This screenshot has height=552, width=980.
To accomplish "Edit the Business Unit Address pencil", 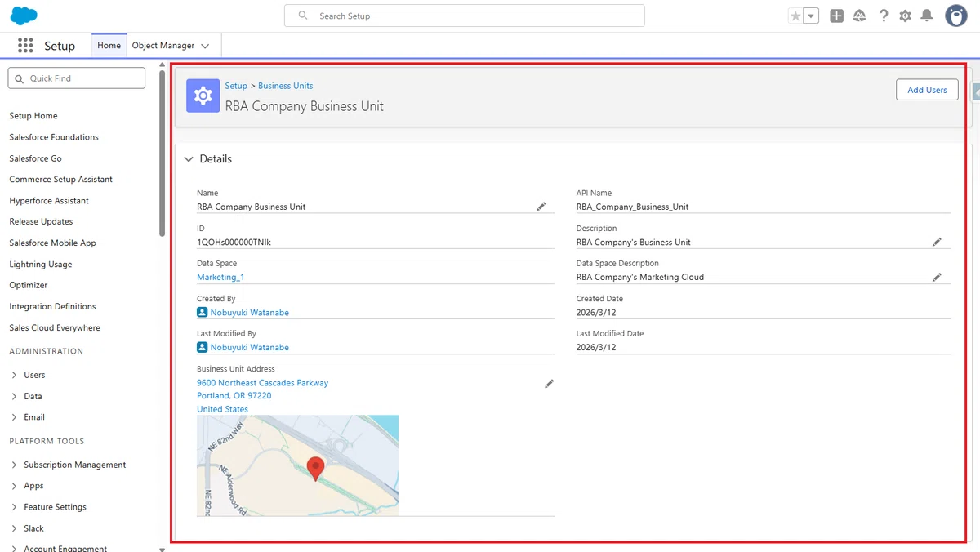I will 549,383.
